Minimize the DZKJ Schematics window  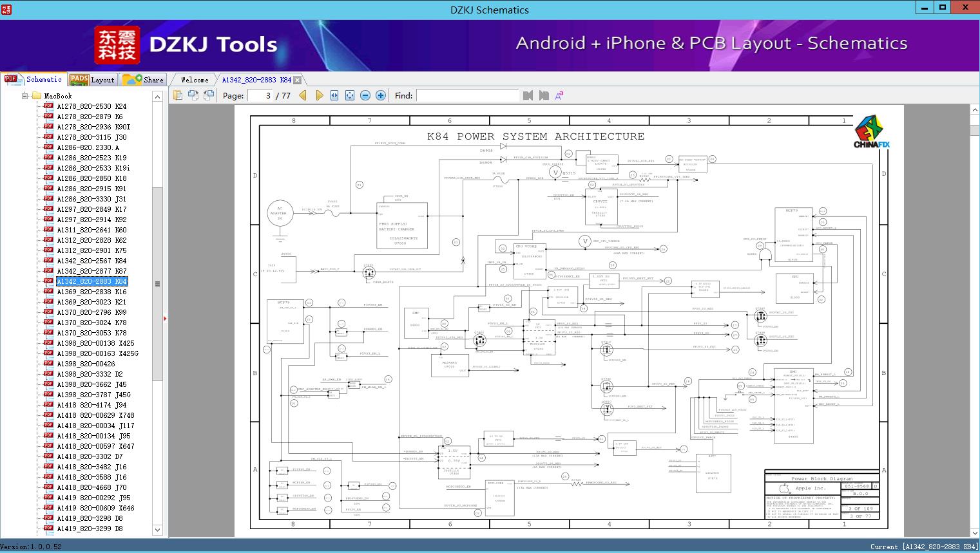[925, 8]
